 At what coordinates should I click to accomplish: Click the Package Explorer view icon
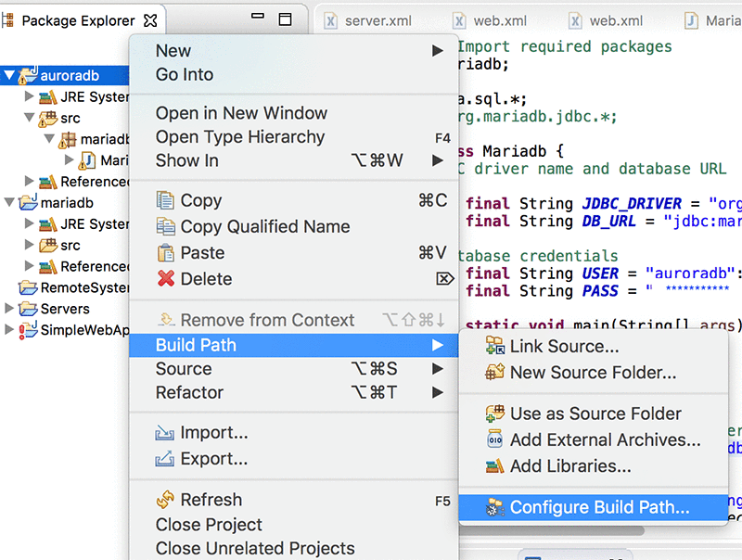[x=7, y=20]
